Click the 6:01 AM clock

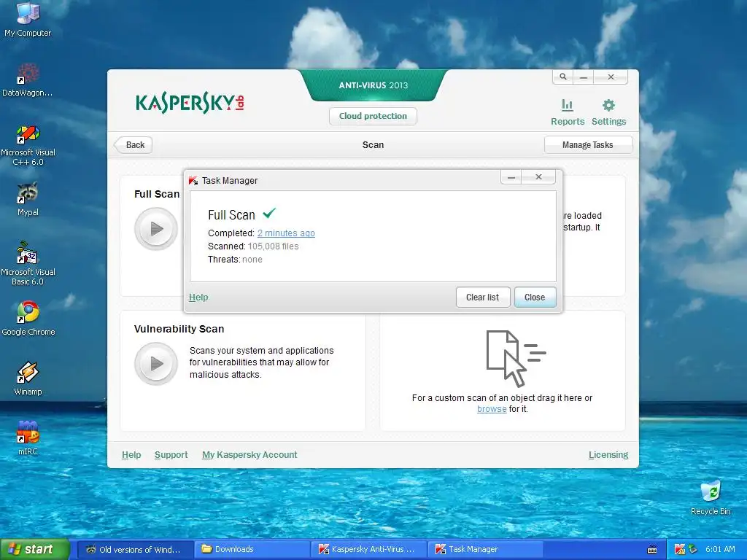pos(720,549)
